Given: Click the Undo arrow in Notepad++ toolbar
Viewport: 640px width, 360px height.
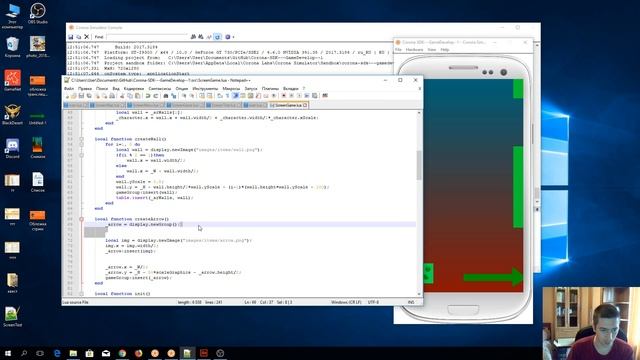Looking at the screenshot, I should point(148,96).
